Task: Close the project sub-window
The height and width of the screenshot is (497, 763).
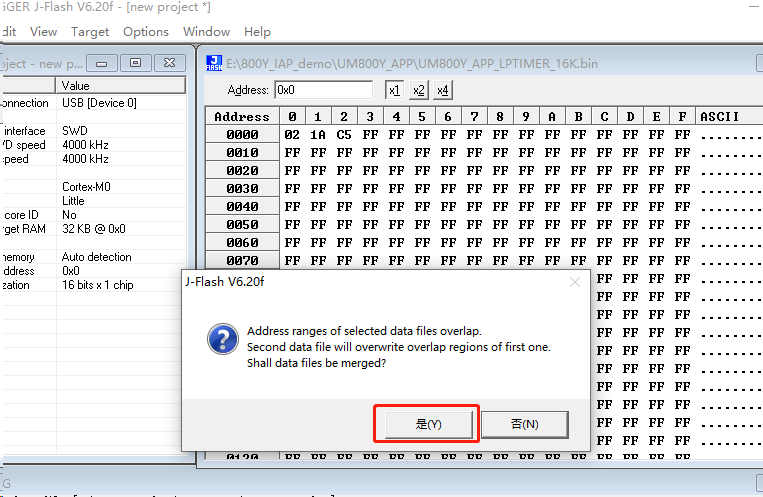Action: click(170, 63)
